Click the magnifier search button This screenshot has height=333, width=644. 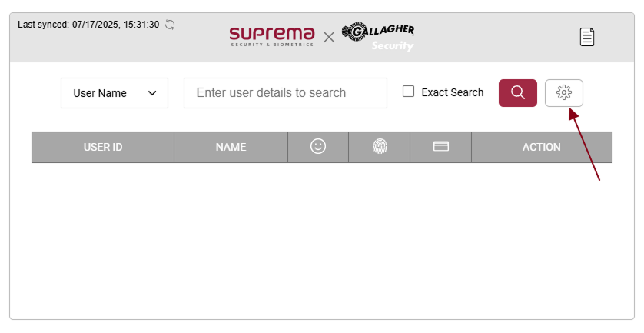518,92
